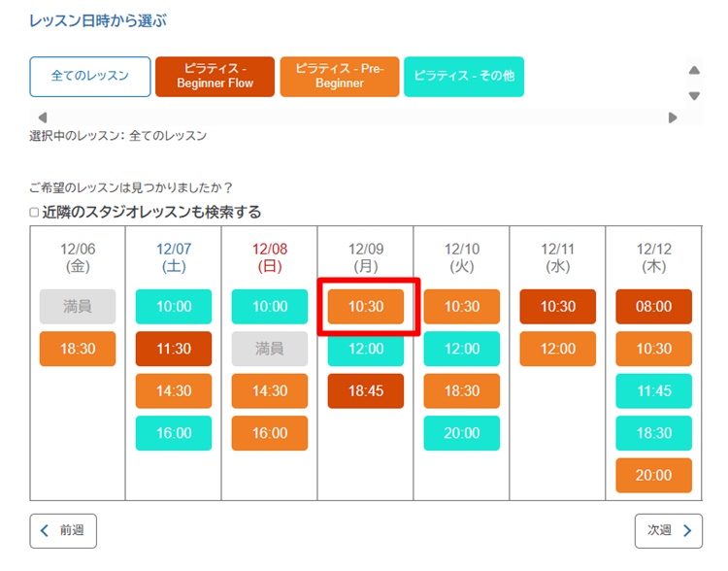This screenshot has width=728, height=571.
Task: Select the 全てのレッスン filter button
Action: tap(90, 77)
